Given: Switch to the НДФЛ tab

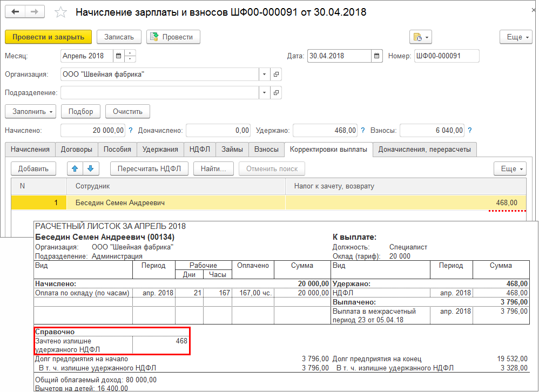Looking at the screenshot, I should coord(200,150).
